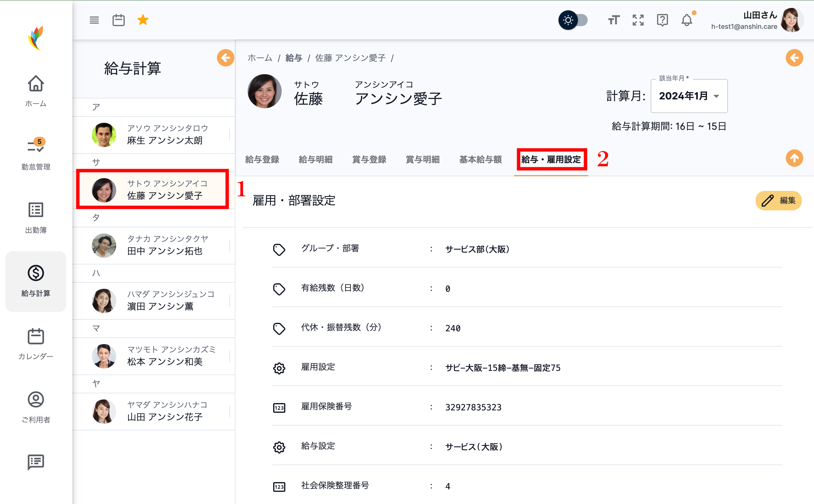The height and width of the screenshot is (504, 814).
Task: Open the ホーム sidebar icon
Action: 36,90
